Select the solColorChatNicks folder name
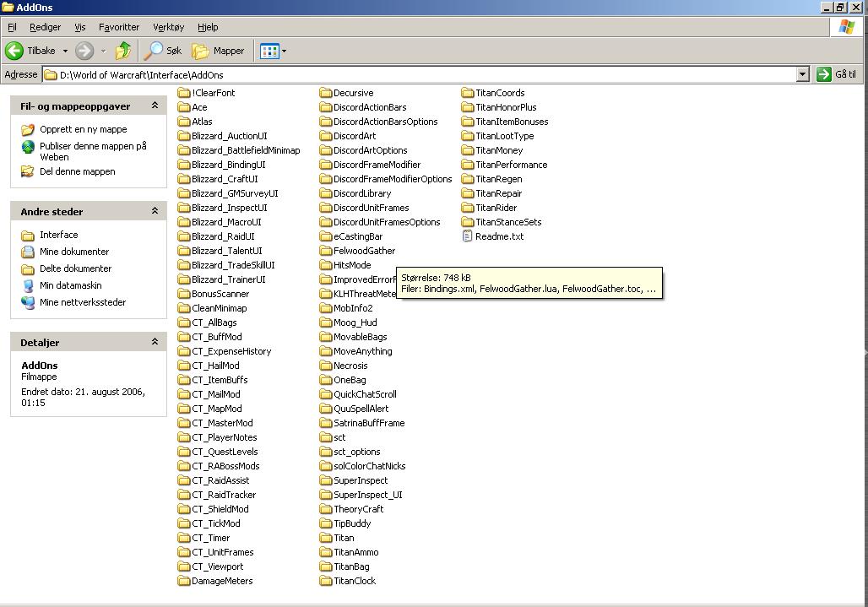Viewport: 868px width, 607px height. pyautogui.click(x=370, y=466)
